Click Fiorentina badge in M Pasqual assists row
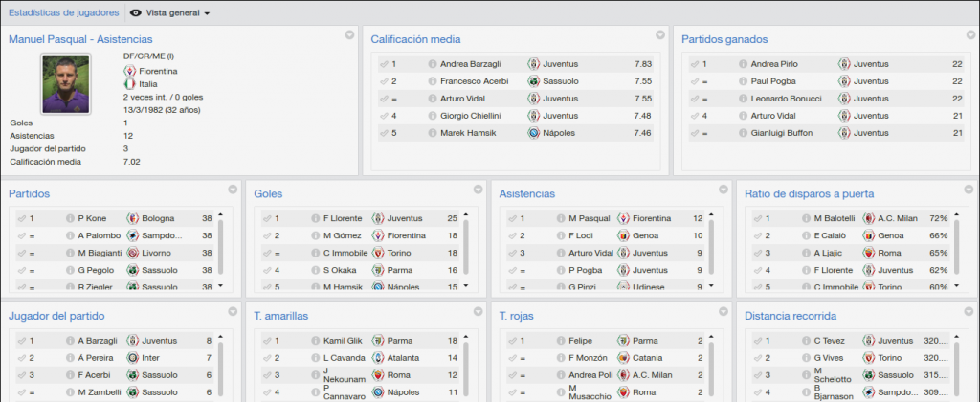 (623, 218)
